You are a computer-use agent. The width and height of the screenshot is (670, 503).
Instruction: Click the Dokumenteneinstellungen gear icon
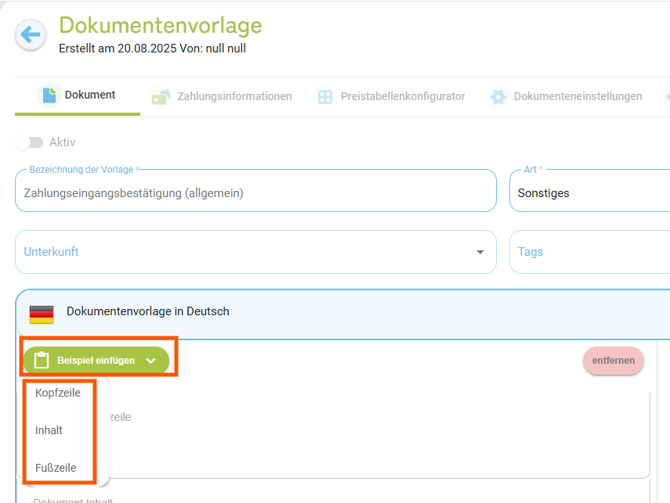coord(498,97)
